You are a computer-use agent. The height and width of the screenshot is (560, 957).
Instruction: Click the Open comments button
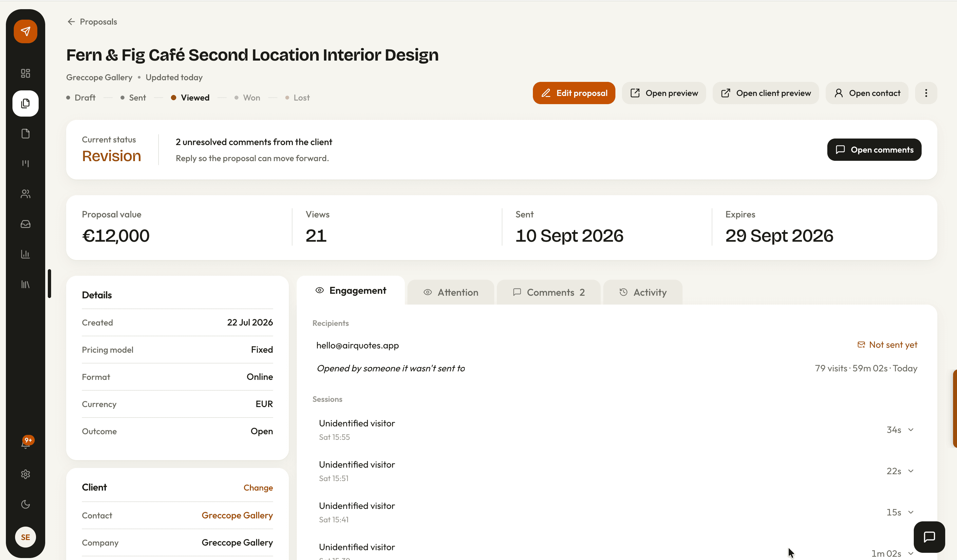pos(874,150)
